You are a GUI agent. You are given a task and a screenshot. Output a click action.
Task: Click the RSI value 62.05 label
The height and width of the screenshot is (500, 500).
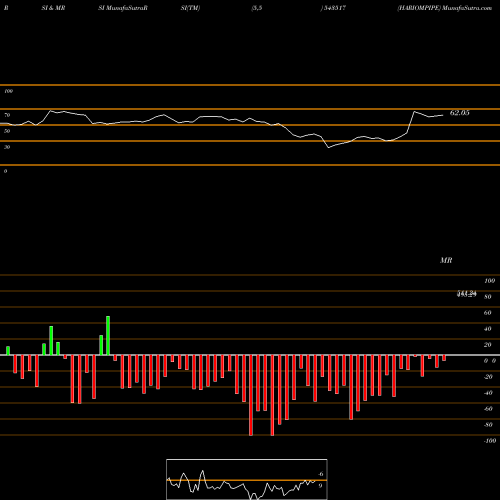coord(460,113)
